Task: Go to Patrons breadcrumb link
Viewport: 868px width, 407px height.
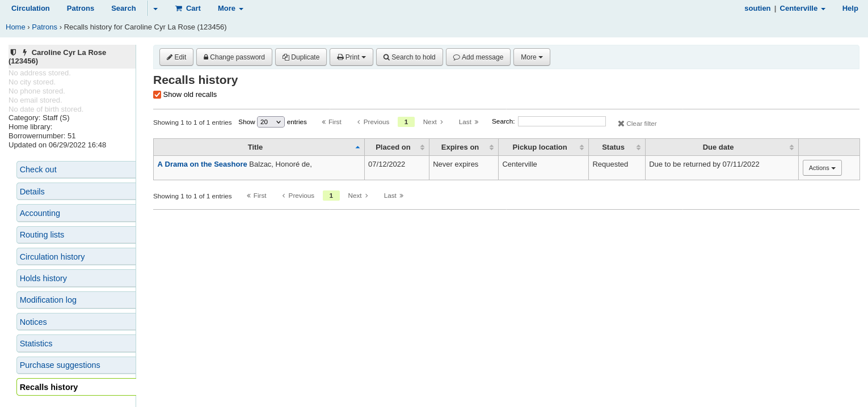Action: (x=44, y=27)
